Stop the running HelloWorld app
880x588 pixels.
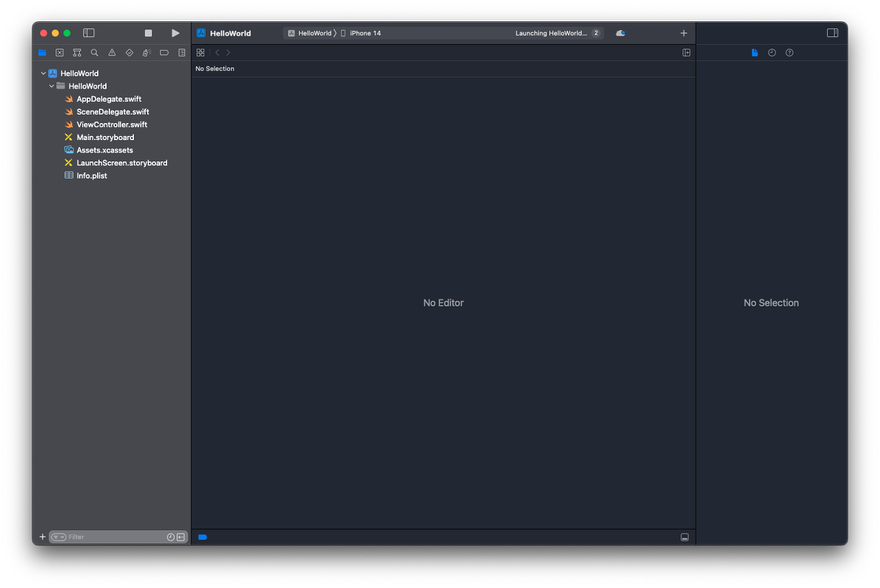click(148, 33)
